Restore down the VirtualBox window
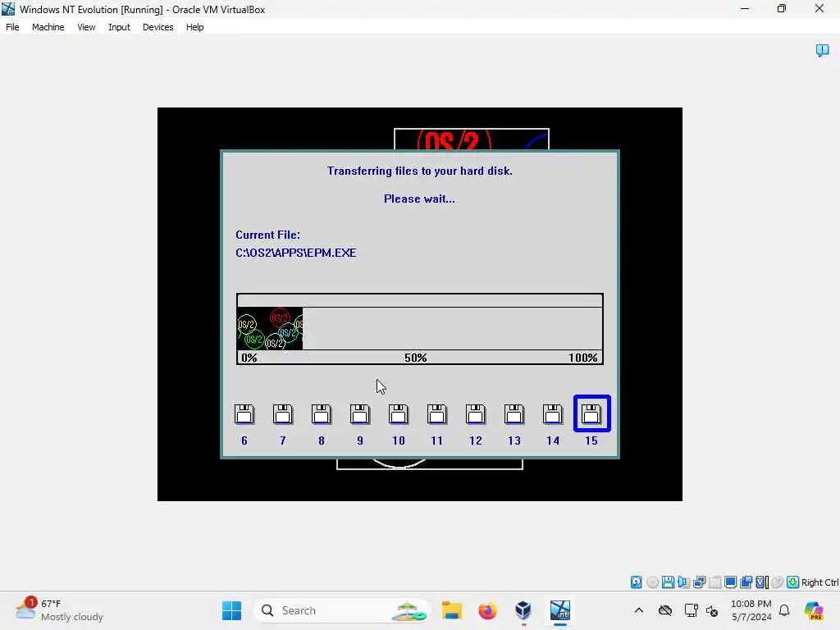The height and width of the screenshot is (630, 840). pos(782,9)
